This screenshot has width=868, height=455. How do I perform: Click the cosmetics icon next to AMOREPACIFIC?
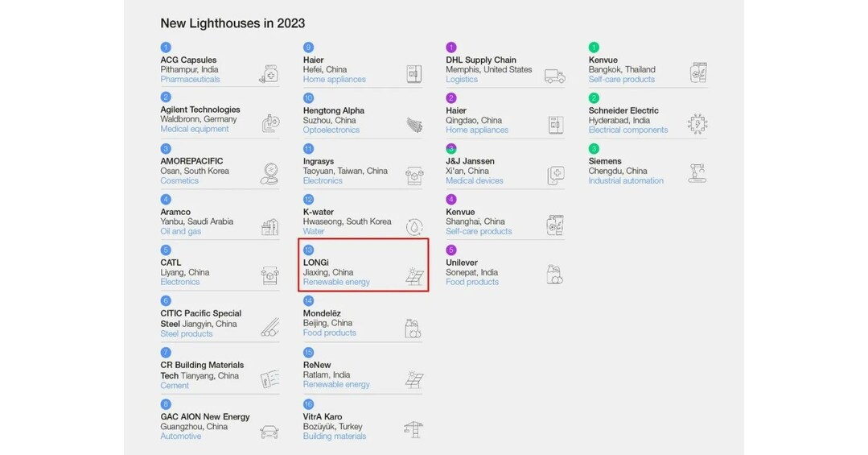click(x=269, y=174)
